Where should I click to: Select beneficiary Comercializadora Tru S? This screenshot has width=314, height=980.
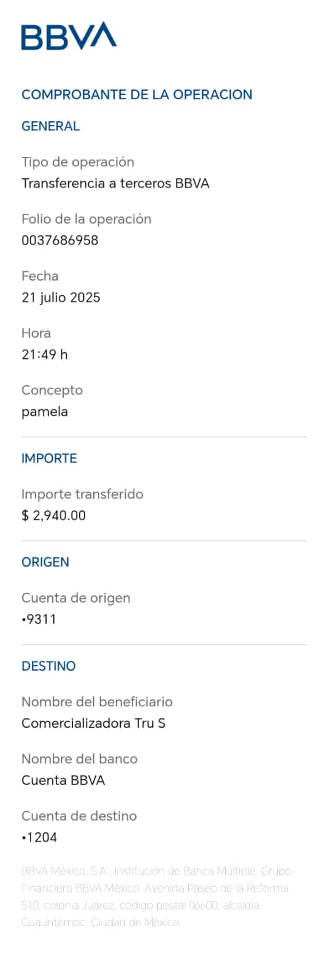point(93,723)
